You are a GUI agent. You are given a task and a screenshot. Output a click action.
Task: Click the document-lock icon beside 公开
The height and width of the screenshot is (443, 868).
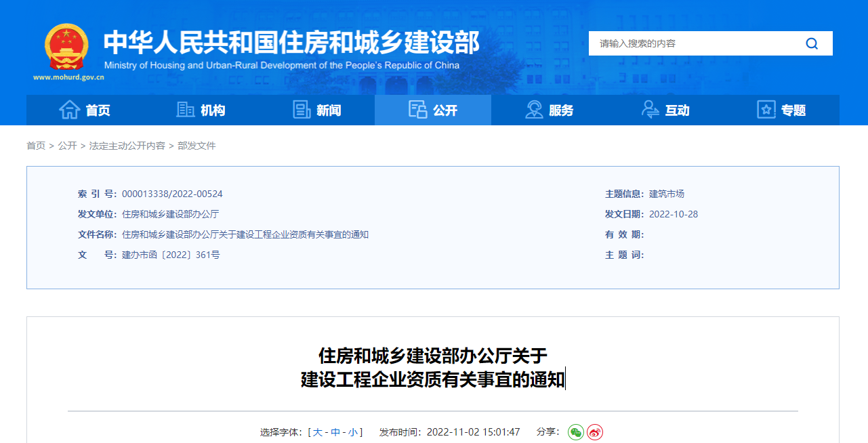pos(417,110)
